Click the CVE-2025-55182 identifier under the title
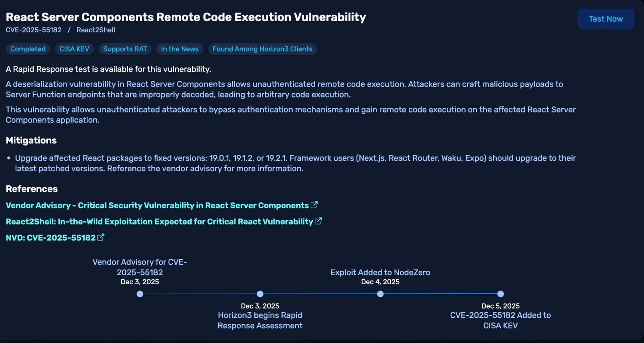The width and height of the screenshot is (644, 343). [x=33, y=30]
